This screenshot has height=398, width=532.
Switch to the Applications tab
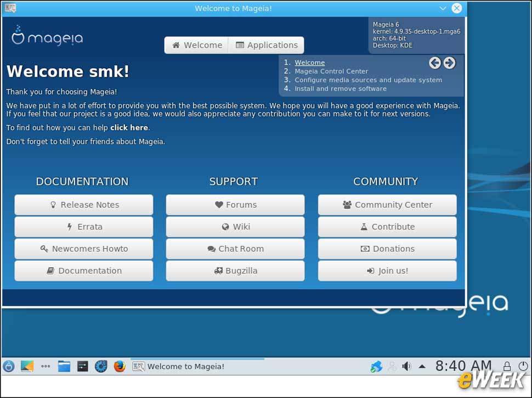click(267, 45)
